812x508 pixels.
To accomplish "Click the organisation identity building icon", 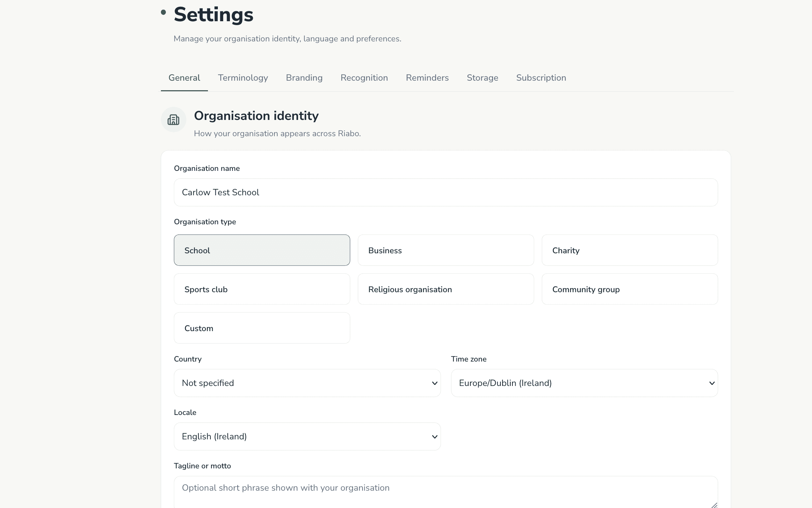I will [x=173, y=120].
